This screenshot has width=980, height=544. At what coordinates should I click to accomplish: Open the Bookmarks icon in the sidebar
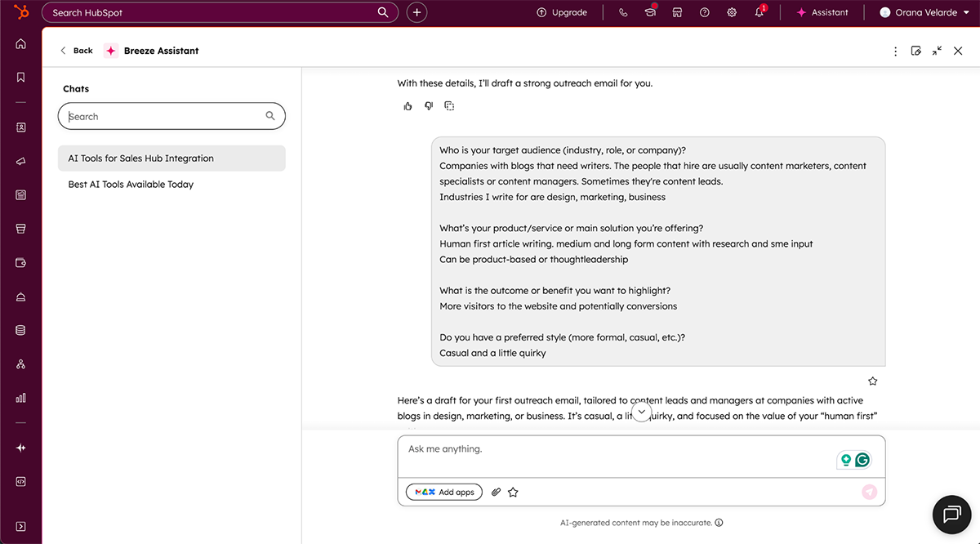pyautogui.click(x=20, y=76)
